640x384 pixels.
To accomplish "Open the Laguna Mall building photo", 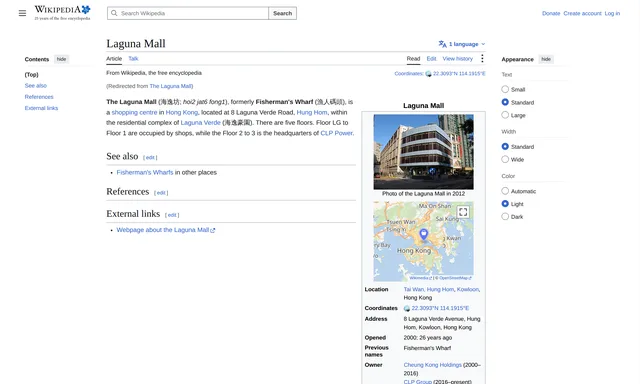I will pyautogui.click(x=424, y=152).
